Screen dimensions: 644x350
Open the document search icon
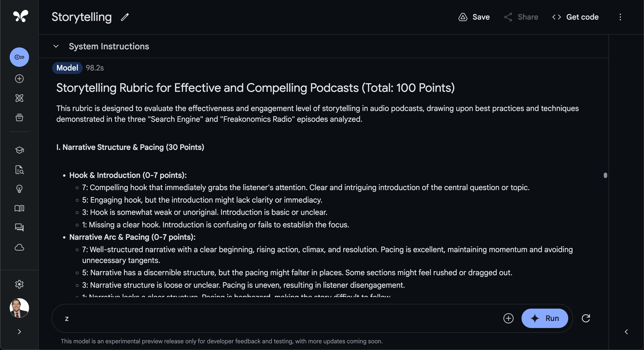click(x=19, y=169)
